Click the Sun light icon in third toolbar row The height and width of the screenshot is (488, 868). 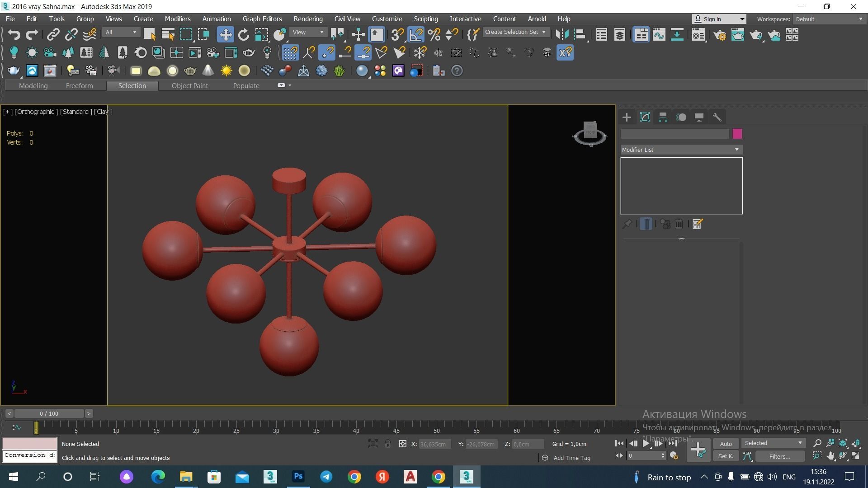point(226,71)
